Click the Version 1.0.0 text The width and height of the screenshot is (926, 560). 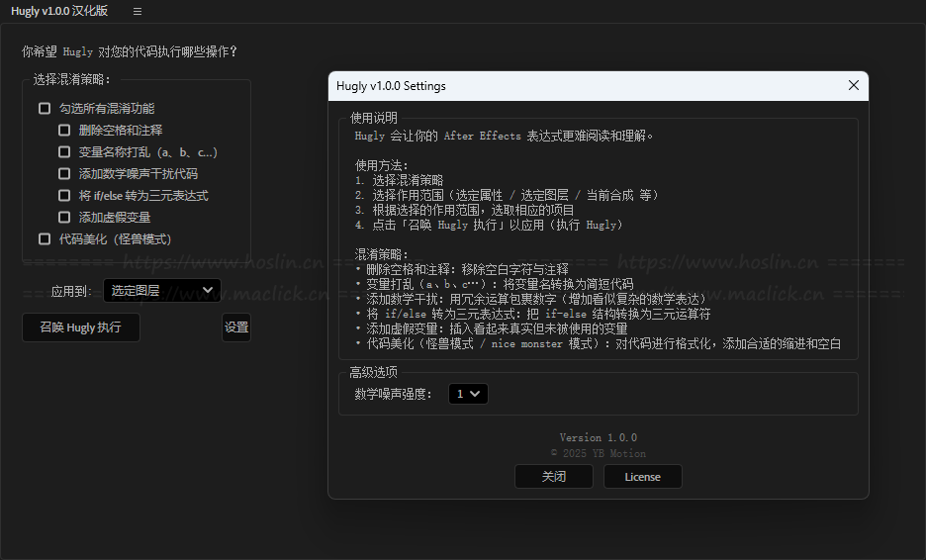[x=599, y=437]
